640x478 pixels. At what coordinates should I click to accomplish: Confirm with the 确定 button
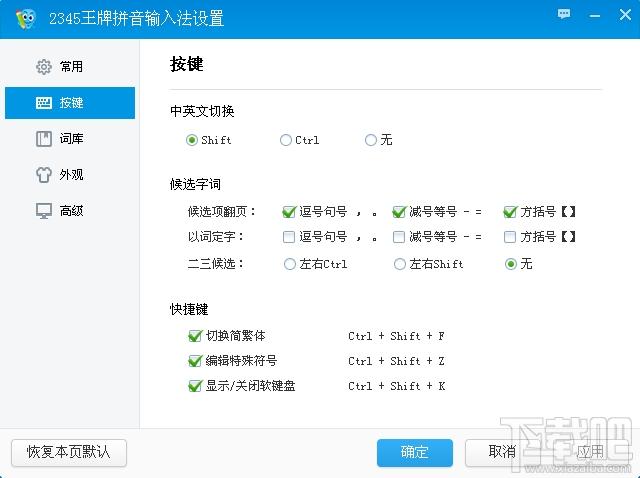tap(415, 453)
